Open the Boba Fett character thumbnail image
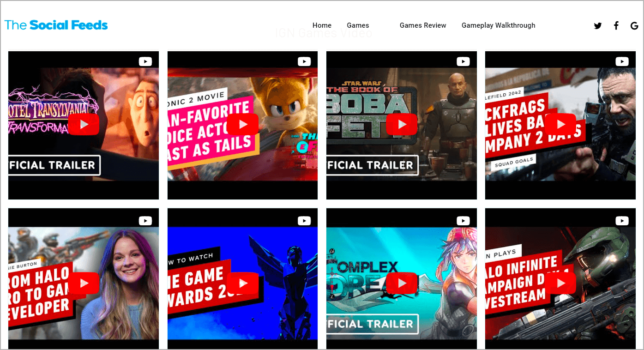This screenshot has height=350, width=644. [x=401, y=125]
